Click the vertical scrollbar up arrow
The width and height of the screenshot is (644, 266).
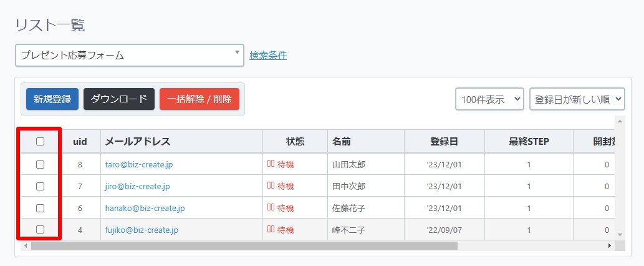620,121
